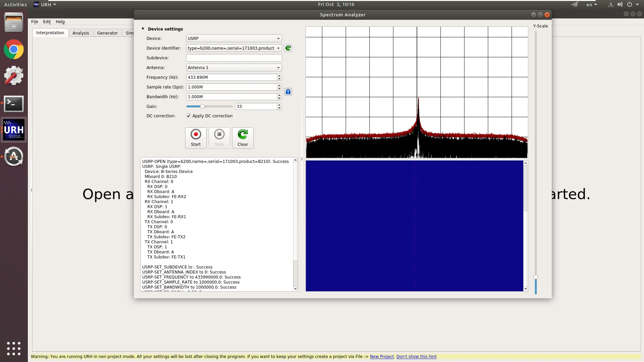The image size is (644, 362).
Task: Click the URH icon in the dock
Action: coord(14,130)
